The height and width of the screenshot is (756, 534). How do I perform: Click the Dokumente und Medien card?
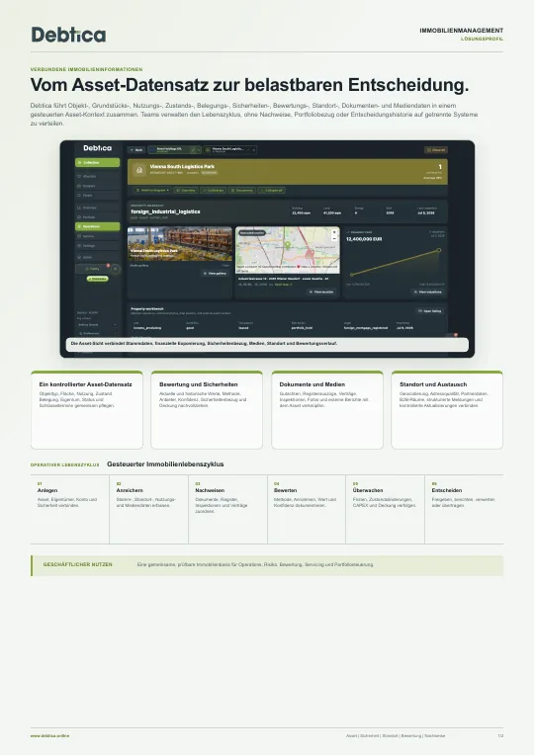327,410
